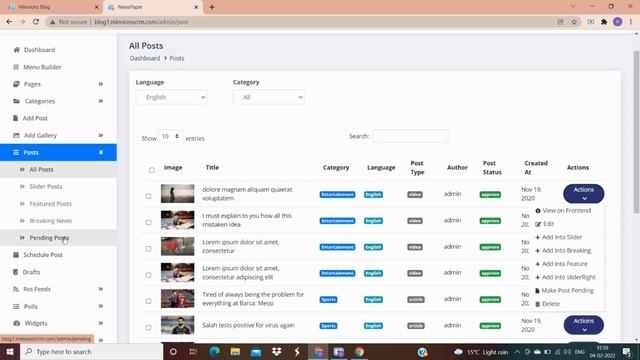Expand the Pages submenu arrow
640x360 pixels.
pyautogui.click(x=101, y=84)
